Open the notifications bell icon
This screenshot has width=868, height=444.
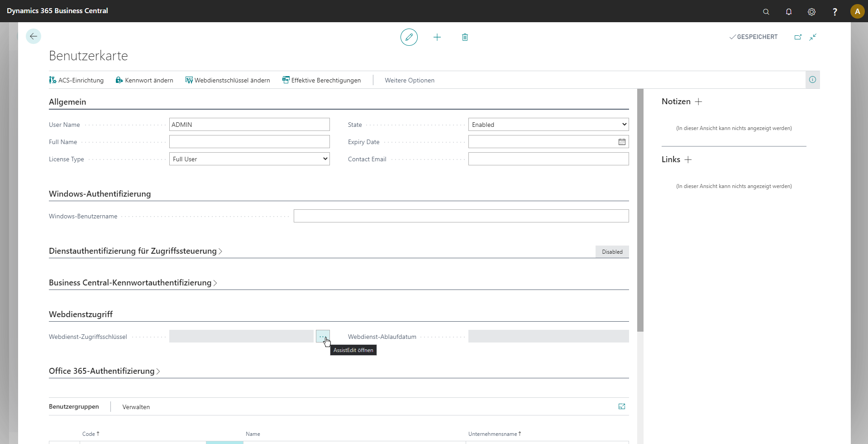pos(789,12)
